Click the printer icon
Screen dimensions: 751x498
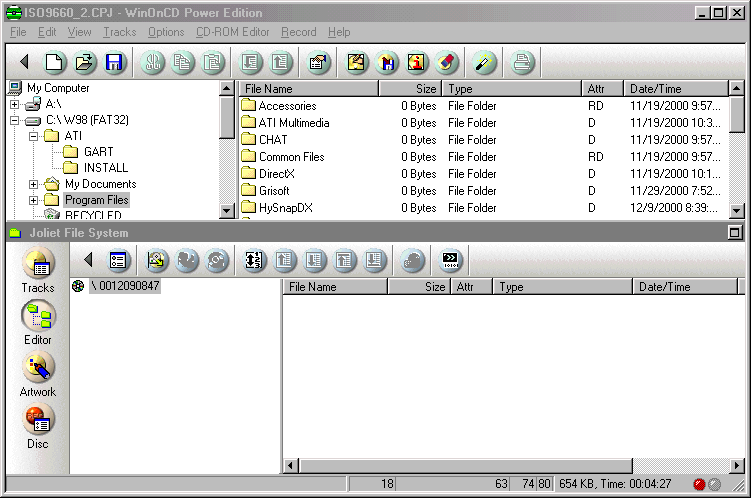pos(522,62)
